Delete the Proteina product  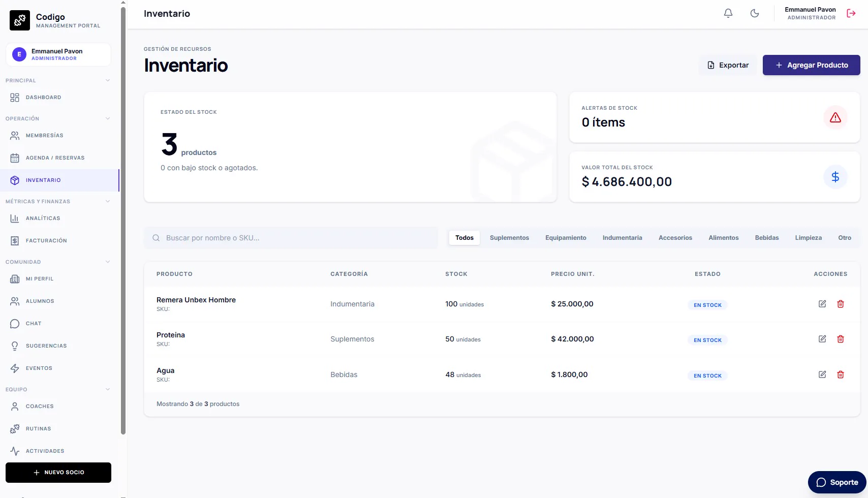point(841,339)
